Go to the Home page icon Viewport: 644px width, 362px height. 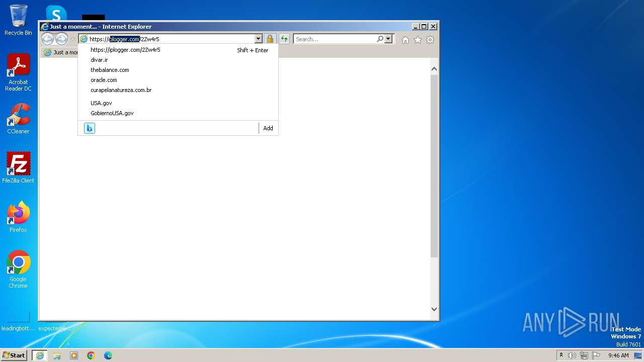tap(406, 40)
